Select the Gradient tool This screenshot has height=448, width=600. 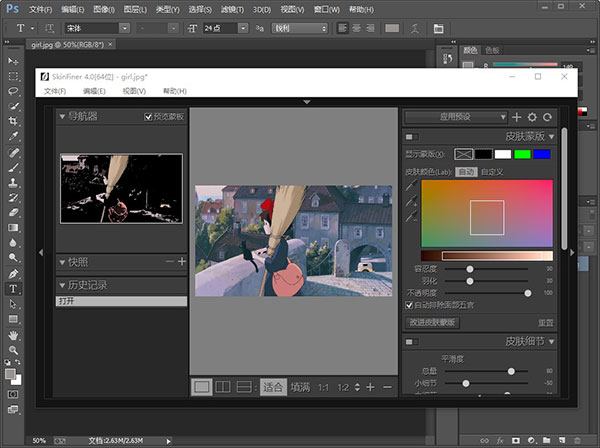coord(13,228)
